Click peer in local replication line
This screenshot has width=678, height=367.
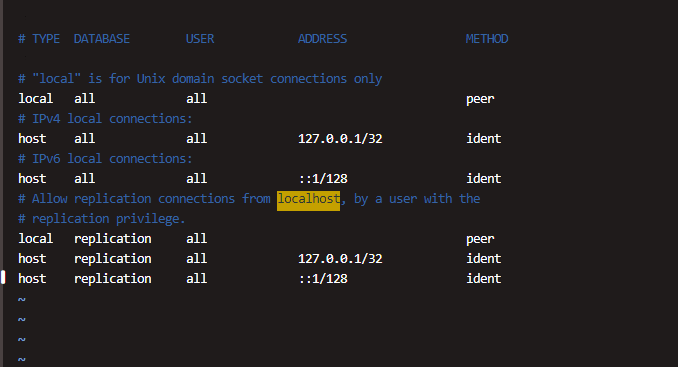pyautogui.click(x=480, y=239)
